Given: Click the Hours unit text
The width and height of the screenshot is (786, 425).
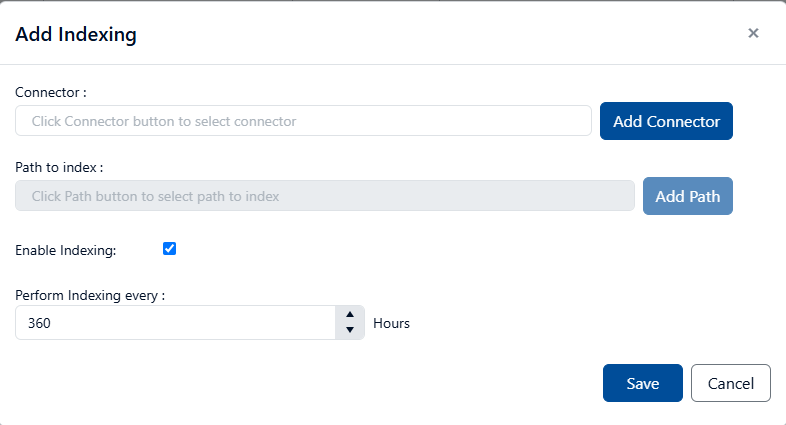Looking at the screenshot, I should pos(391,323).
